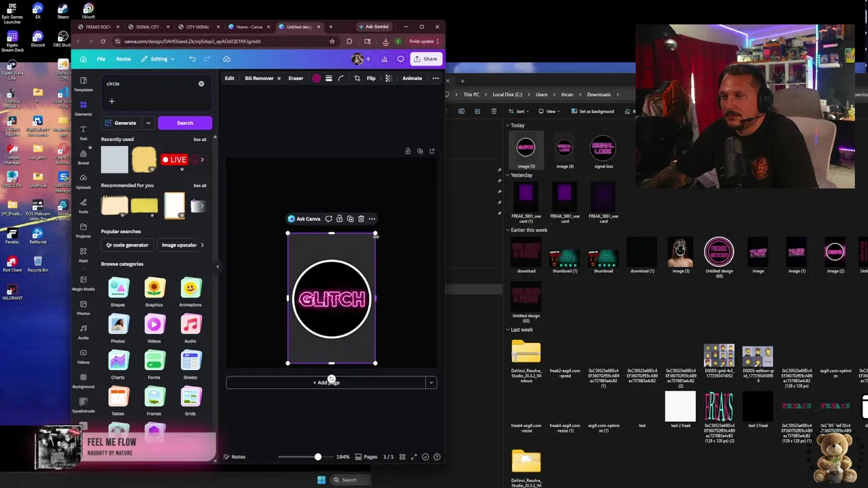
Task: Duplicate the selected element in floating toolbar
Action: [350, 219]
